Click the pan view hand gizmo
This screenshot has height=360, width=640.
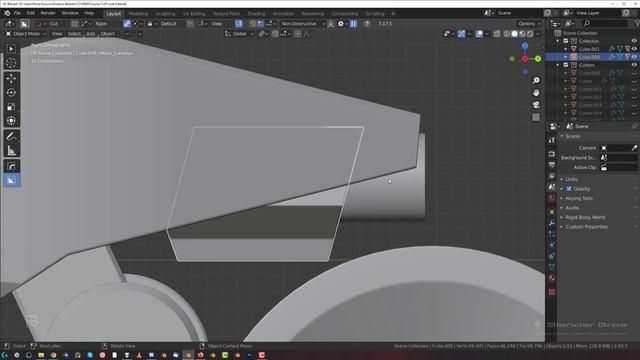pyautogui.click(x=536, y=93)
